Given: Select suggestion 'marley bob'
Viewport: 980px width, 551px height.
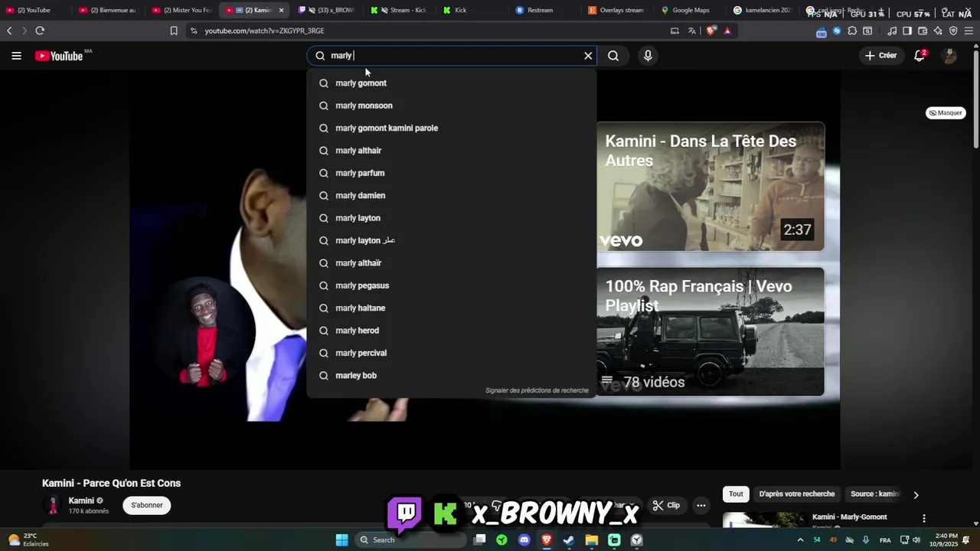Looking at the screenshot, I should [451, 376].
